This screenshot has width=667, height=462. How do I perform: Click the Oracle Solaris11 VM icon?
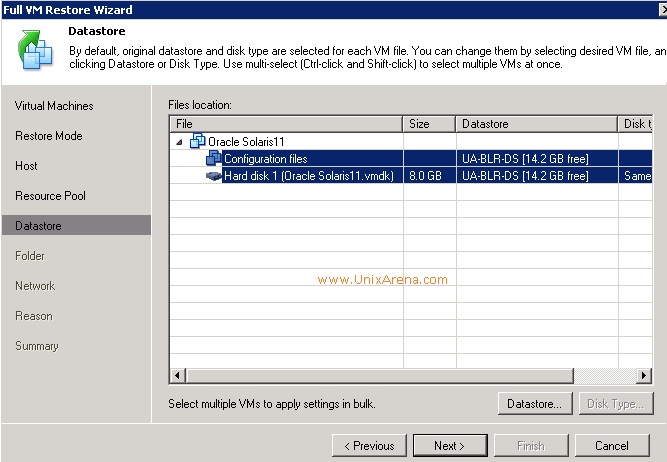(197, 141)
